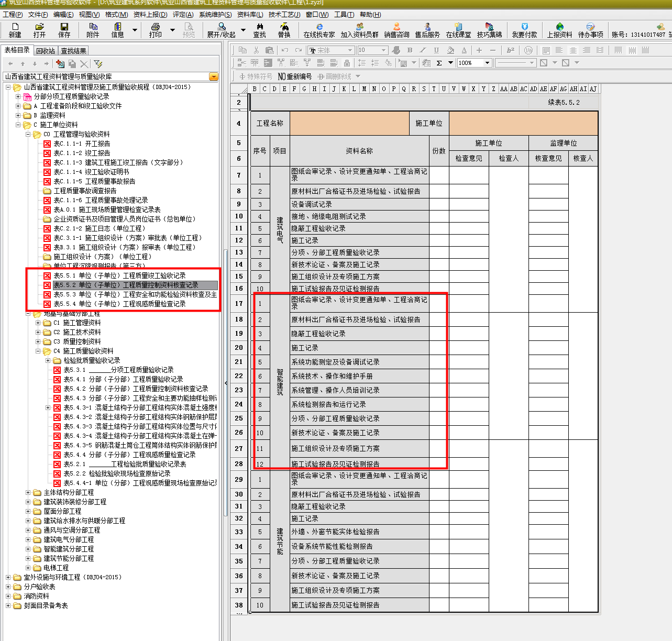Open the 帮助(H) menu
672x641 pixels.
pyautogui.click(x=370, y=15)
